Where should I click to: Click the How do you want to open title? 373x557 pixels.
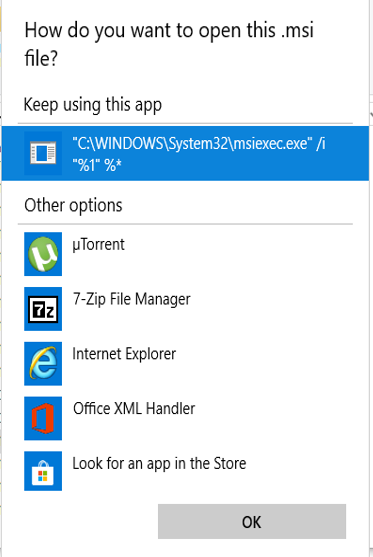point(169,44)
